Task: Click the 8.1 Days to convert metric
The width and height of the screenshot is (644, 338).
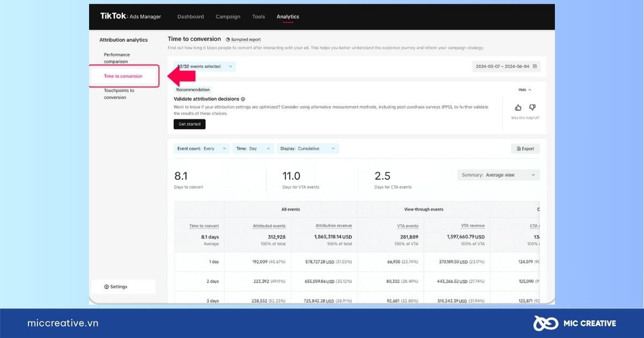Action: [189, 180]
